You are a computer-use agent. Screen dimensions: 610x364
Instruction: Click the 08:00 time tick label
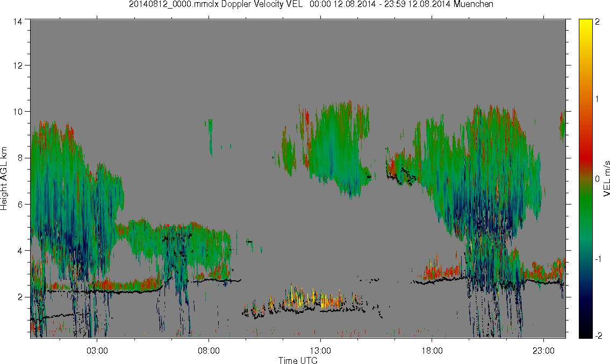(x=209, y=351)
